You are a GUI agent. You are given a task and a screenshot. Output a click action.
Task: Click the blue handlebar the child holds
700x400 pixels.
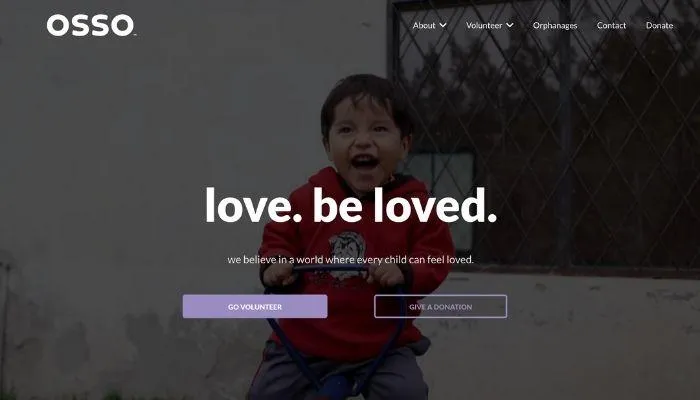point(333,269)
